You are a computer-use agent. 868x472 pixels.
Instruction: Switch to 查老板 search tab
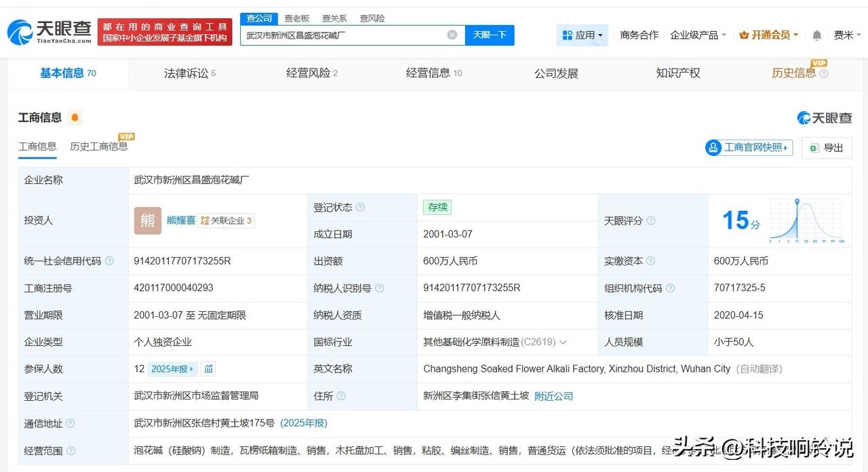point(296,18)
